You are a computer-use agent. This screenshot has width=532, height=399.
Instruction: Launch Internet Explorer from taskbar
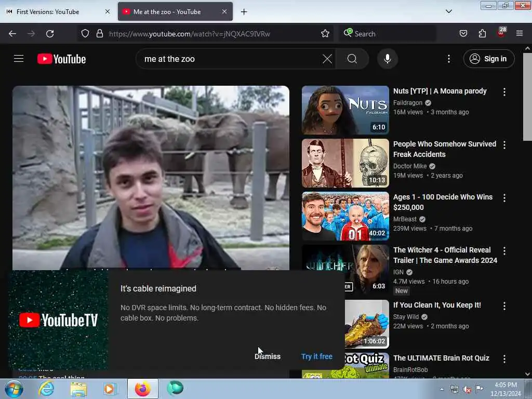pyautogui.click(x=46, y=389)
